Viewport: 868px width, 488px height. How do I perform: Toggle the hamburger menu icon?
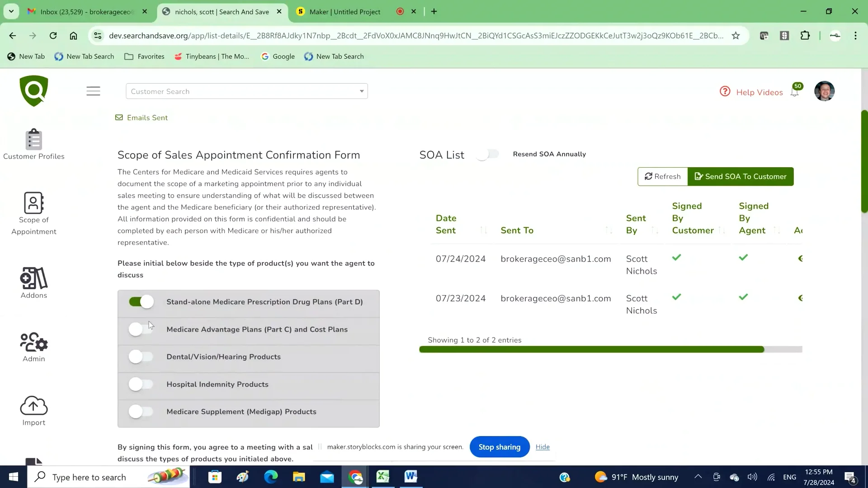(93, 91)
